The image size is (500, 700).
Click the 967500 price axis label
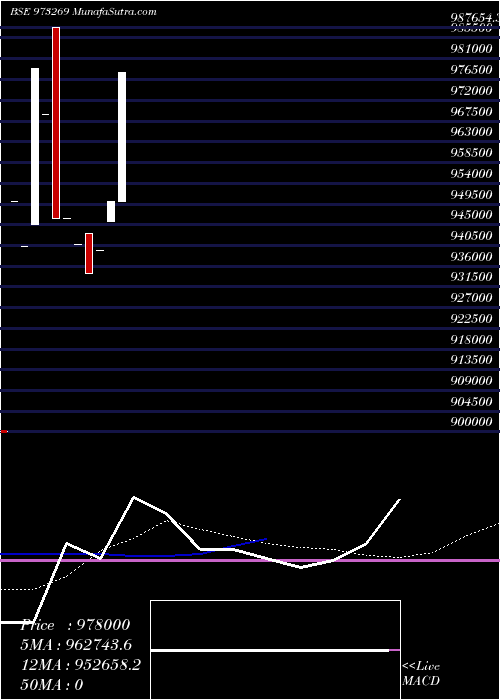[x=471, y=111]
